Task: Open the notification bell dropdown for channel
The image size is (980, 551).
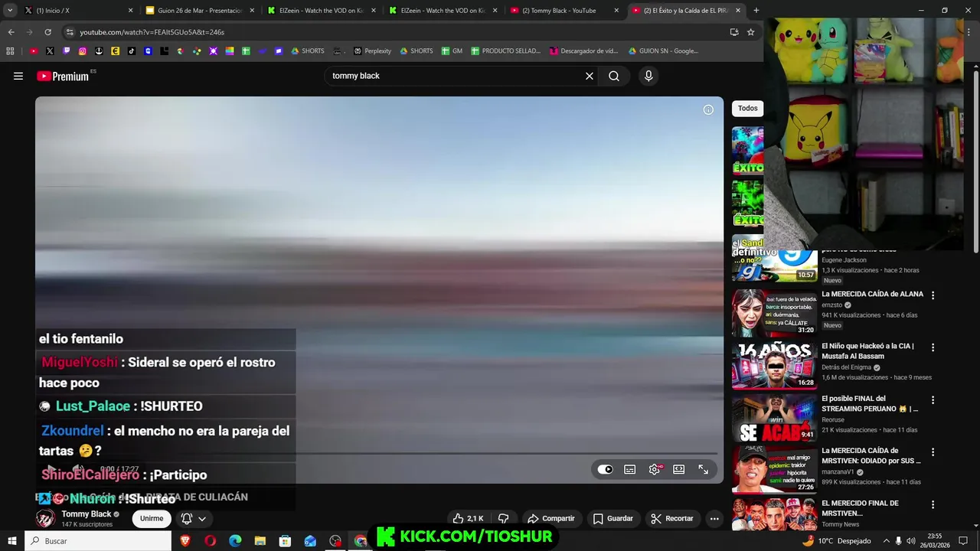Action: [x=194, y=518]
